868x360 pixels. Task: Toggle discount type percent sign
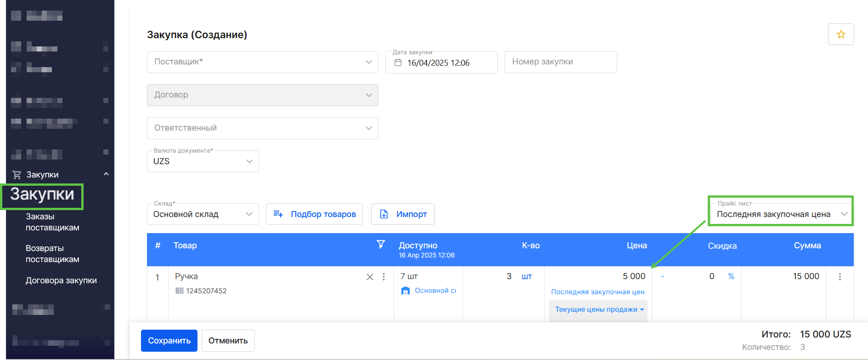[731, 276]
